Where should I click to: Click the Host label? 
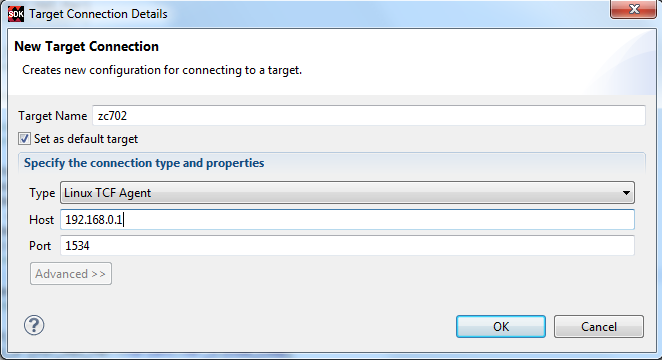[x=41, y=220]
